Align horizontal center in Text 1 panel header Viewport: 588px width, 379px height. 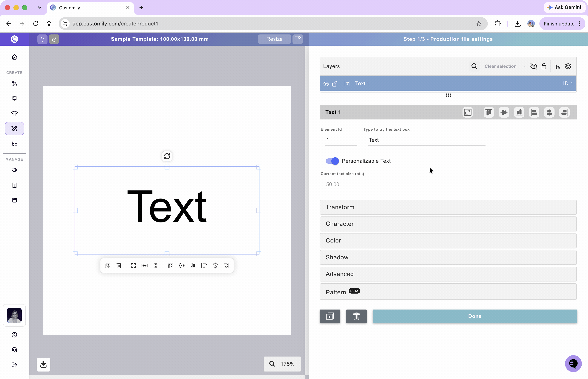(x=549, y=113)
